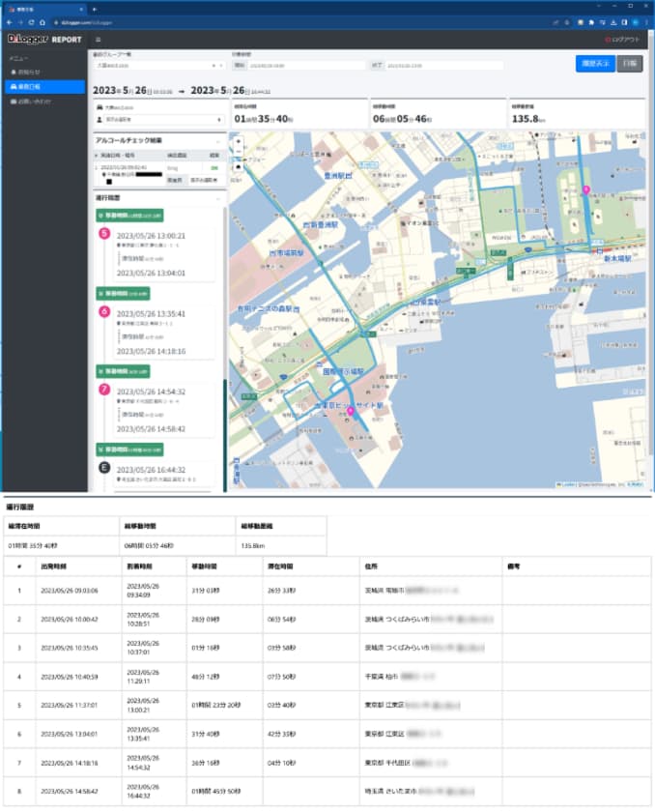Click the gray daily report button
Image resolution: width=655 pixels, height=812 pixels.
(x=629, y=64)
